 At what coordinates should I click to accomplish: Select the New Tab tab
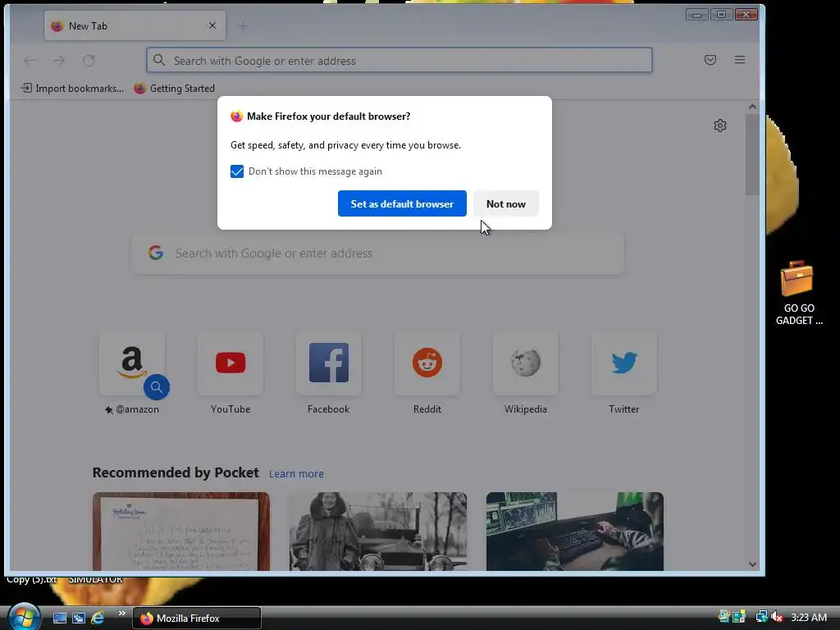(x=135, y=25)
